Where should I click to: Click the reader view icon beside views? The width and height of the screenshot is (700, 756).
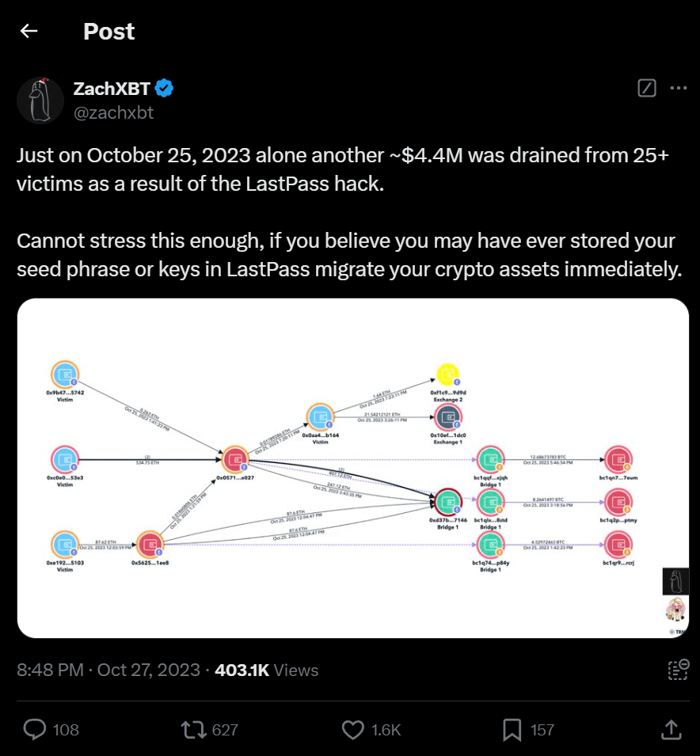(678, 670)
